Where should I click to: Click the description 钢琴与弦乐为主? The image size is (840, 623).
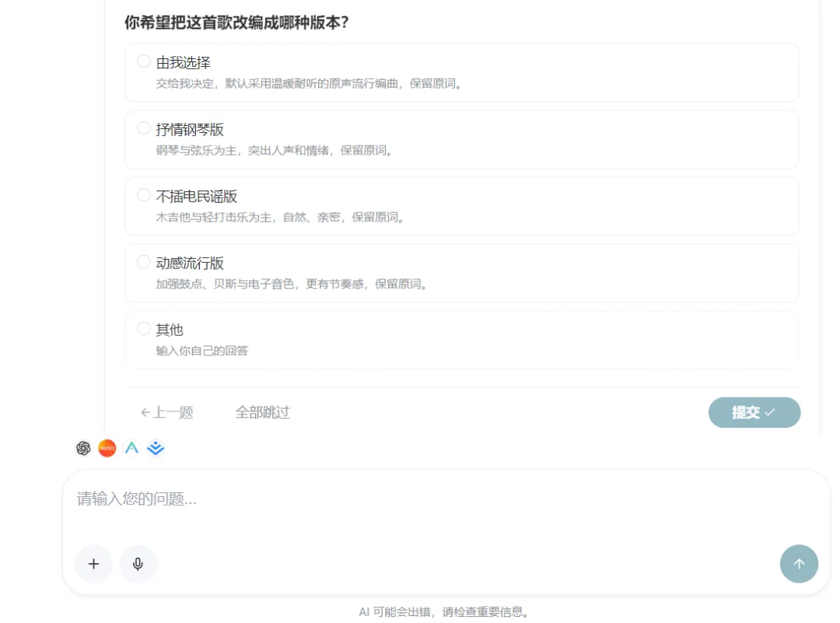coord(275,151)
